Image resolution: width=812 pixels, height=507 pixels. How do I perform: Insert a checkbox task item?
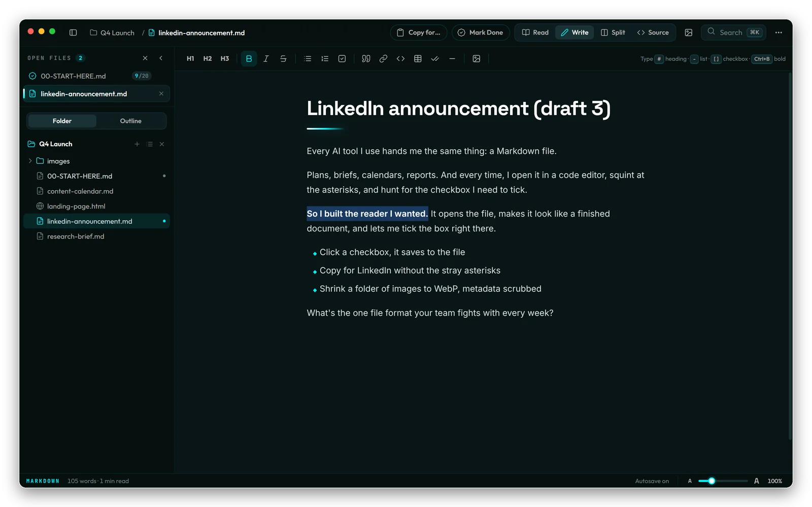(x=342, y=59)
